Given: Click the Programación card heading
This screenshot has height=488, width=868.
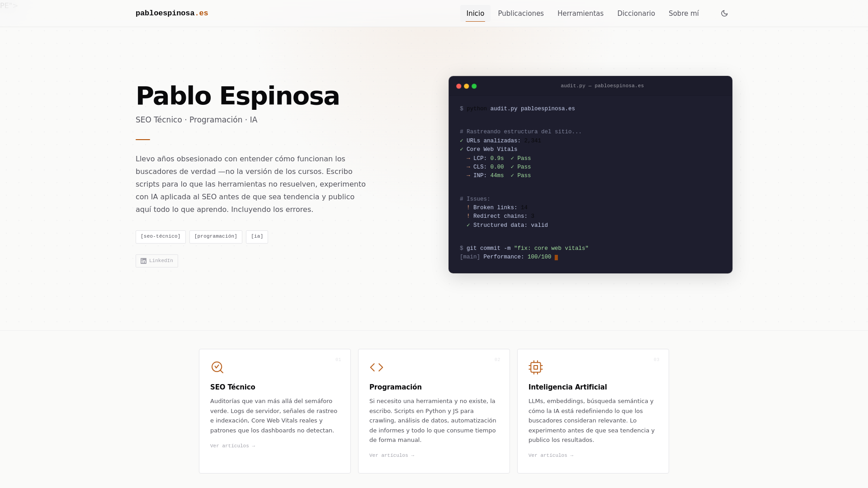Looking at the screenshot, I should click(x=396, y=387).
